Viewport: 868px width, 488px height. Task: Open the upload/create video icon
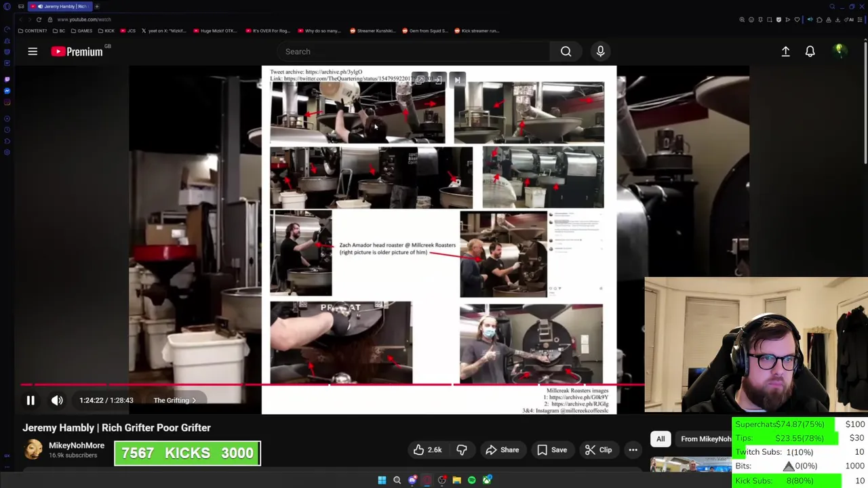785,52
